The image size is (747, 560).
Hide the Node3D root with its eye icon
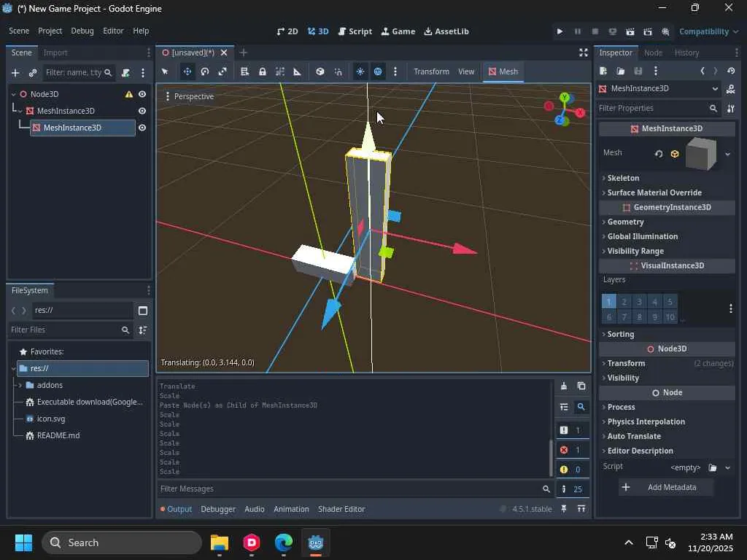(x=142, y=94)
